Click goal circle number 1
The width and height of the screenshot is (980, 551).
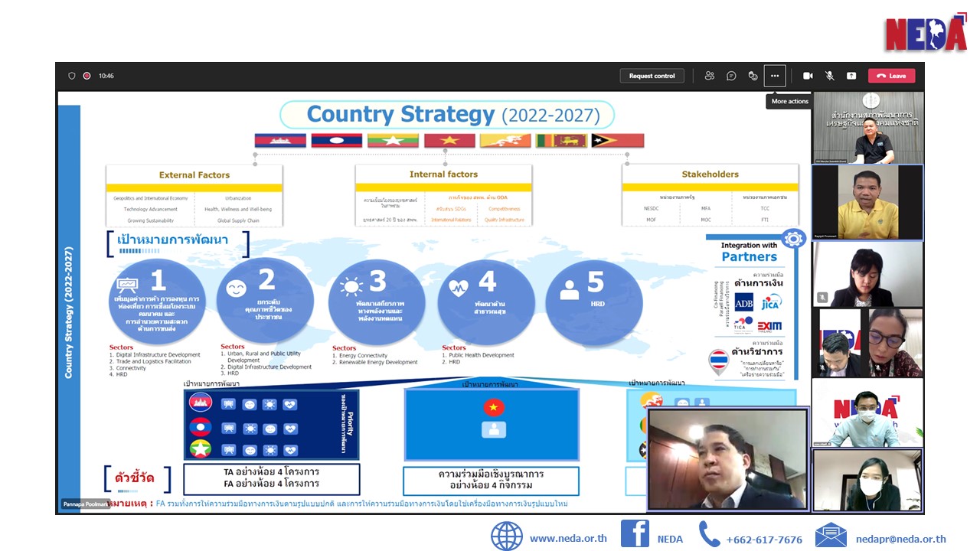157,302
